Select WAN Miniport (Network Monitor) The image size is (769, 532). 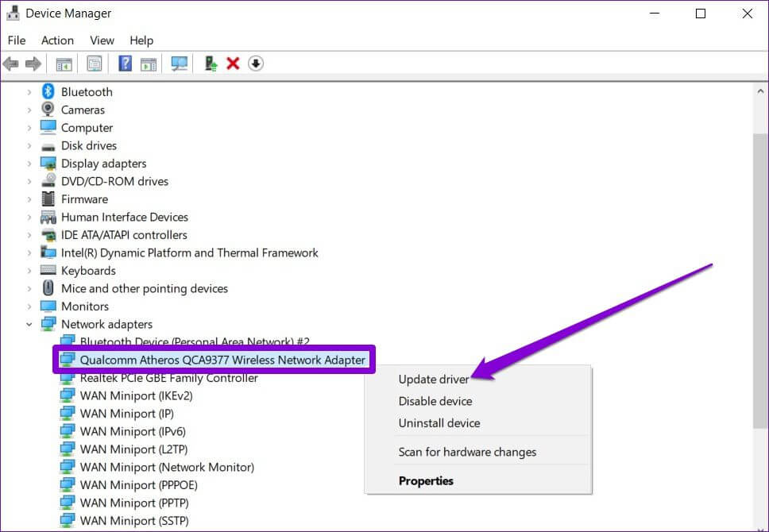coord(168,467)
